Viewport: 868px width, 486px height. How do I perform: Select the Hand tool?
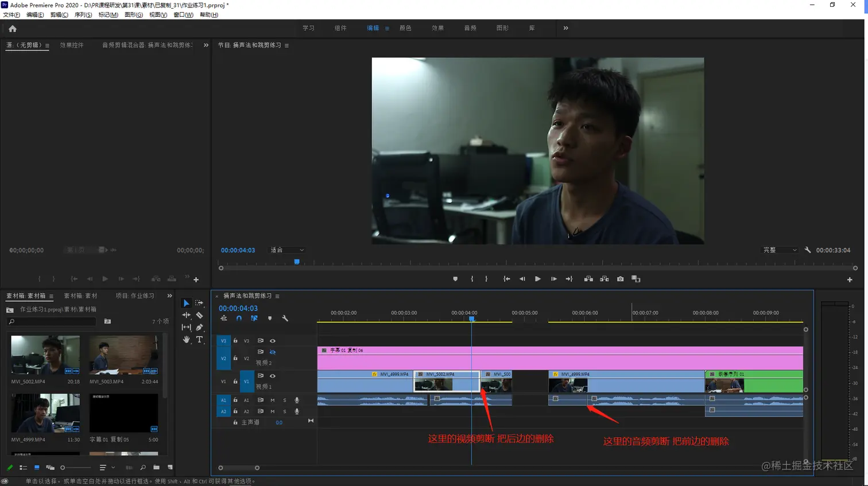pos(186,339)
